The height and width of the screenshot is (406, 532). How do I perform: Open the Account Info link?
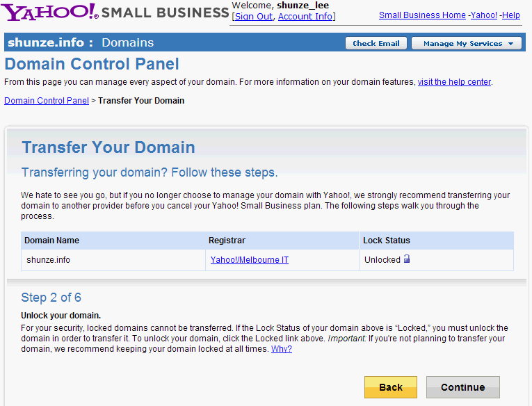tap(305, 16)
